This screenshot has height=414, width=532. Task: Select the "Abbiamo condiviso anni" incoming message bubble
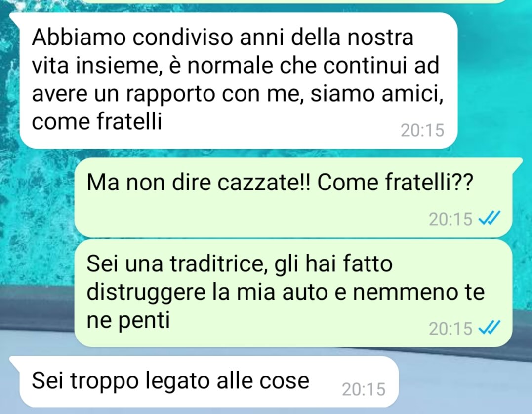(x=238, y=80)
